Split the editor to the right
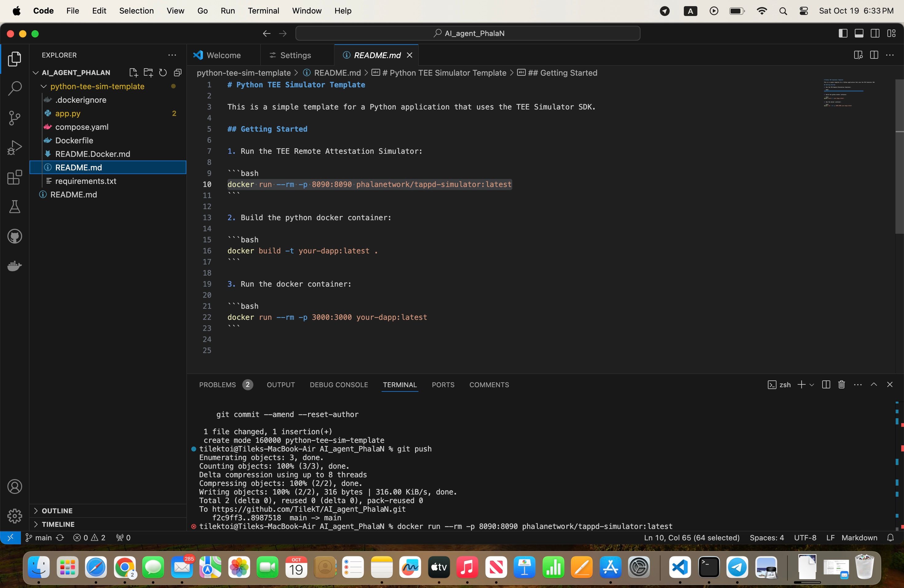 [874, 55]
